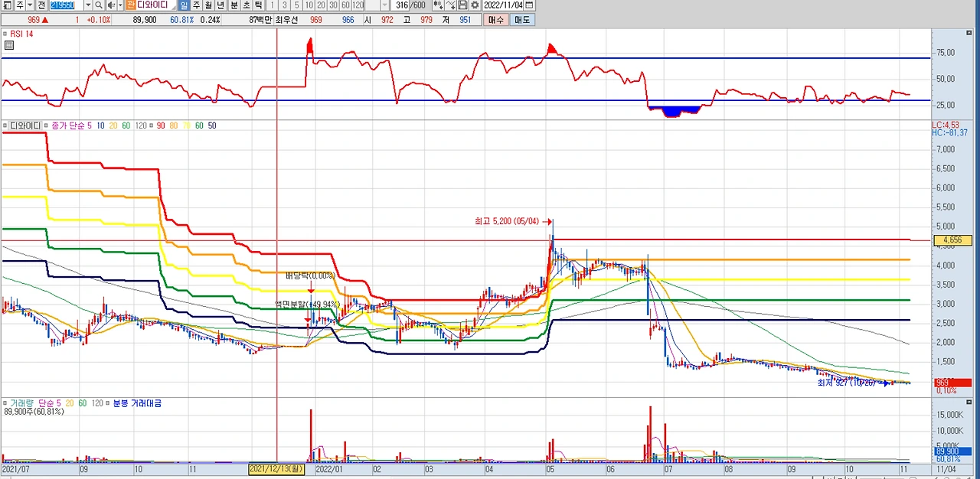
Task: Select the 월 monthly period toggle
Action: (208, 5)
